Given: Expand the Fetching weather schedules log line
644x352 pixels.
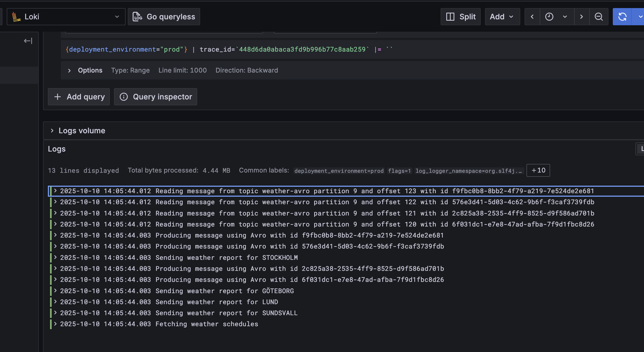Looking at the screenshot, I should pos(55,324).
